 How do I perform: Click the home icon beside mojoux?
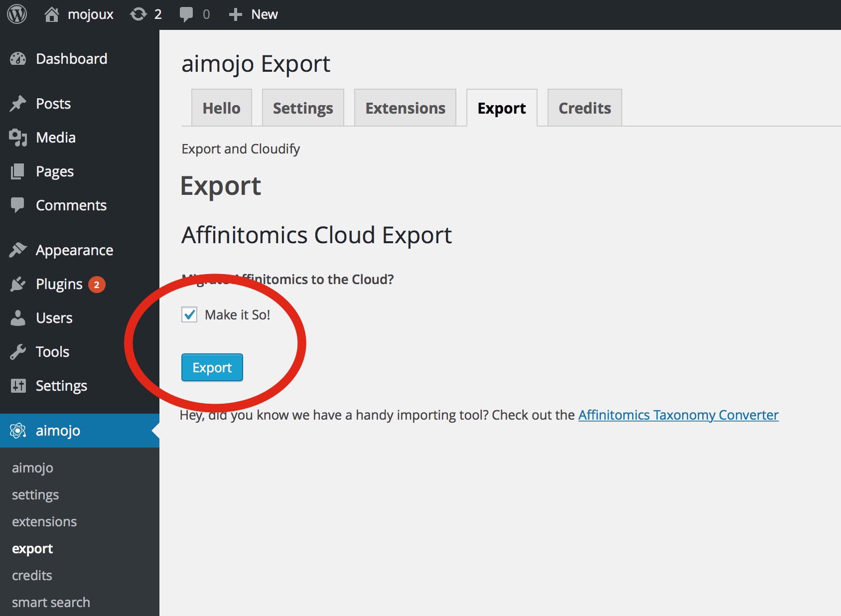pyautogui.click(x=52, y=14)
